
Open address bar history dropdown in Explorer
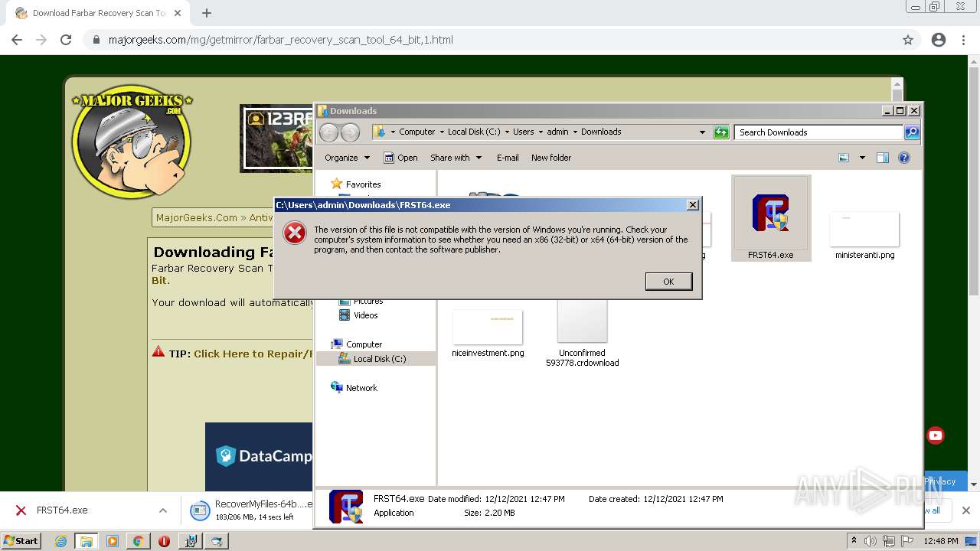702,132
